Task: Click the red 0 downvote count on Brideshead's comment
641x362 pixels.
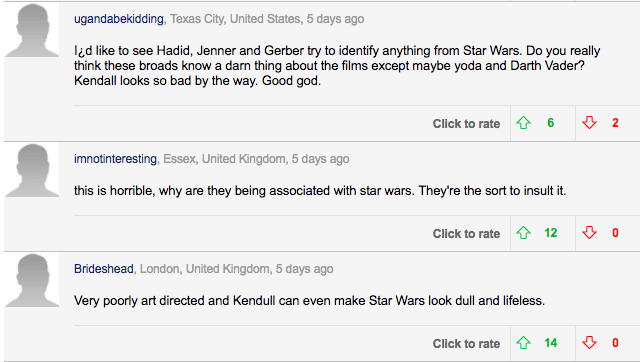Action: 615,343
